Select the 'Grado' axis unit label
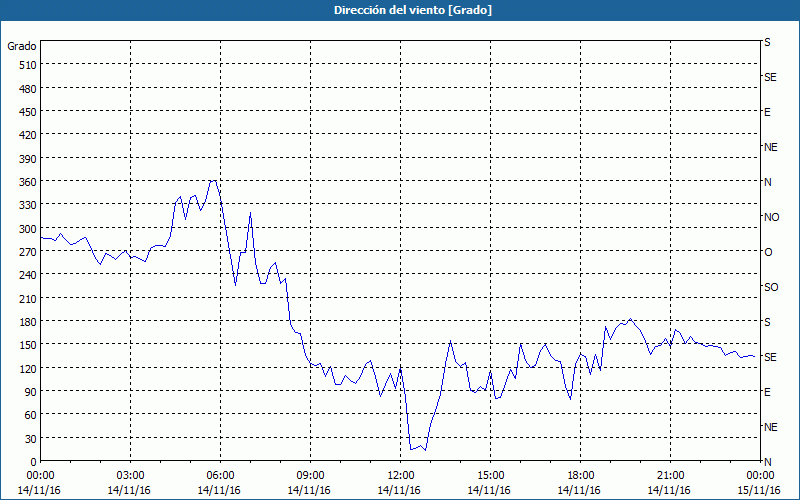Image resolution: width=800 pixels, height=500 pixels. (22, 46)
